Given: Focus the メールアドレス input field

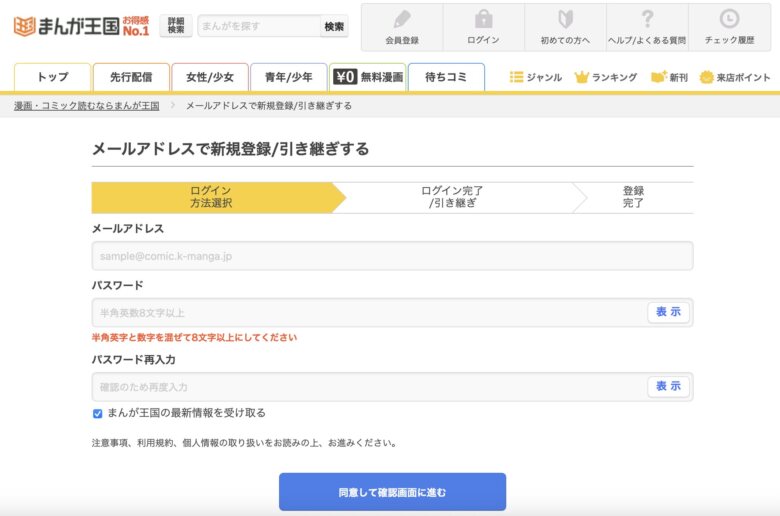Looking at the screenshot, I should tap(392, 256).
